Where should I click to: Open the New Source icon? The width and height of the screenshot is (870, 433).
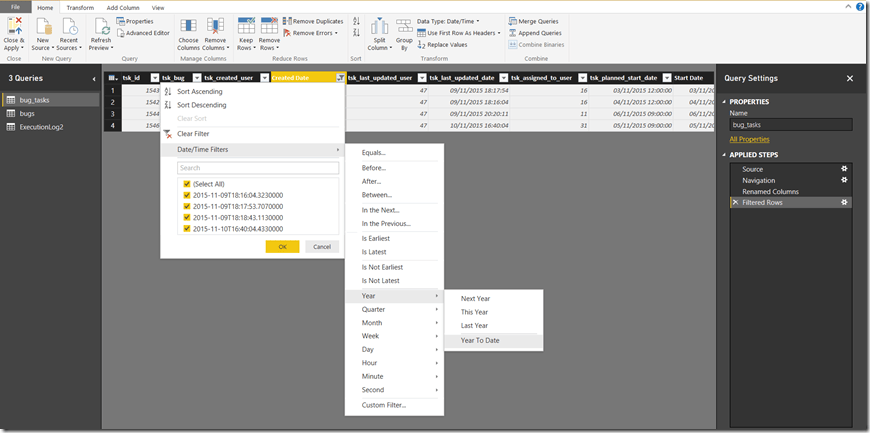pyautogui.click(x=43, y=27)
